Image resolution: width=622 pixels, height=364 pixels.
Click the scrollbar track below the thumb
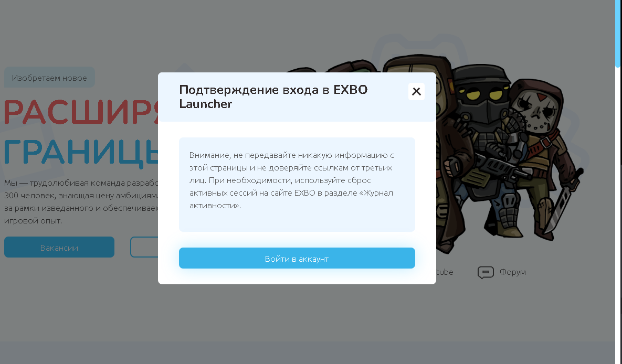pos(618,214)
